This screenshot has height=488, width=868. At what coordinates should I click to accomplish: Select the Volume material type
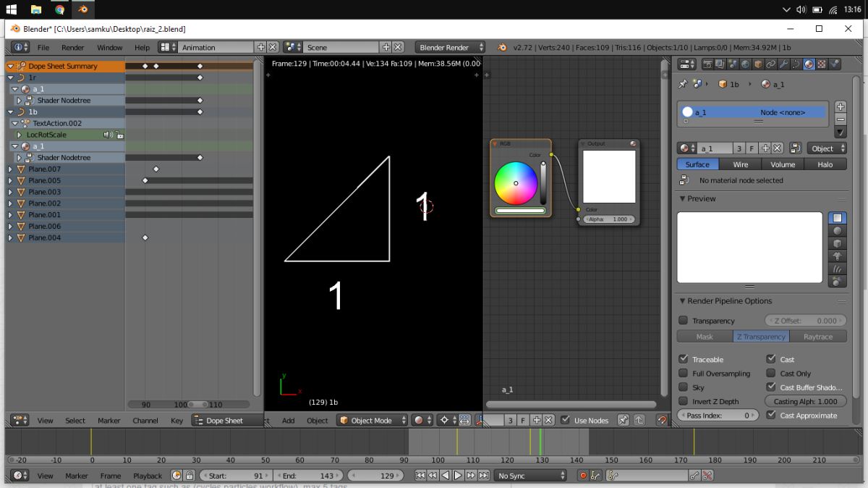click(x=783, y=164)
